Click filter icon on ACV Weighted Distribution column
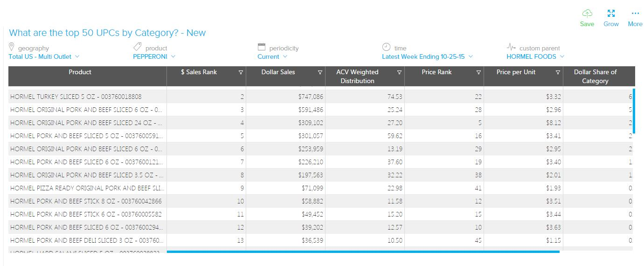The image size is (644, 266). [x=399, y=72]
